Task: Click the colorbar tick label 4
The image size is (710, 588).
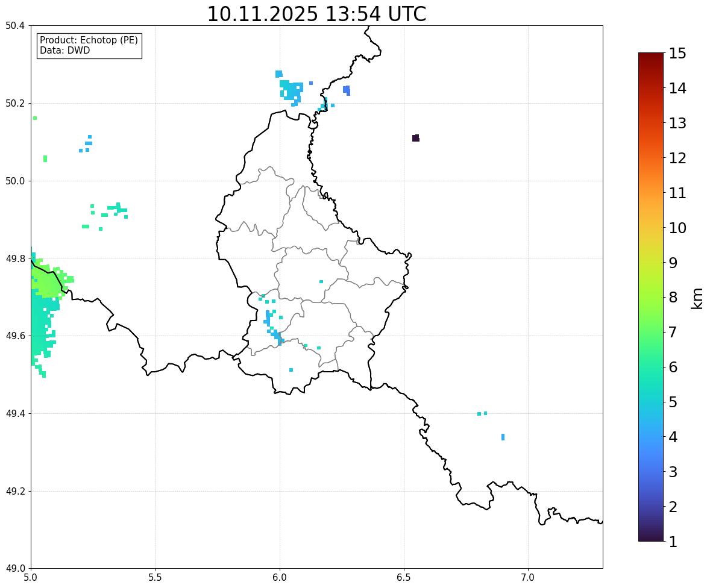Action: pyautogui.click(x=673, y=437)
